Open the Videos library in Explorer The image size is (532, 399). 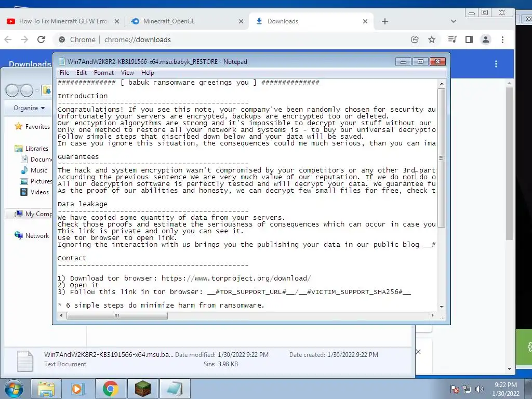coord(35,192)
